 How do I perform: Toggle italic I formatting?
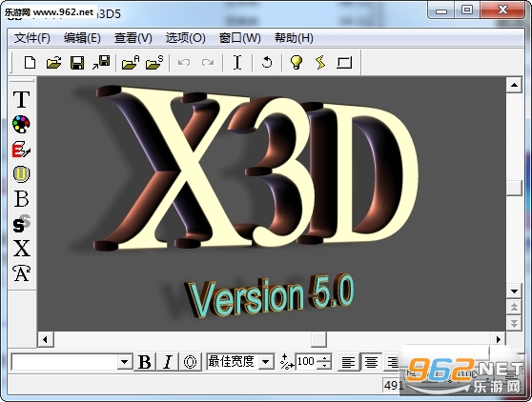click(x=167, y=362)
